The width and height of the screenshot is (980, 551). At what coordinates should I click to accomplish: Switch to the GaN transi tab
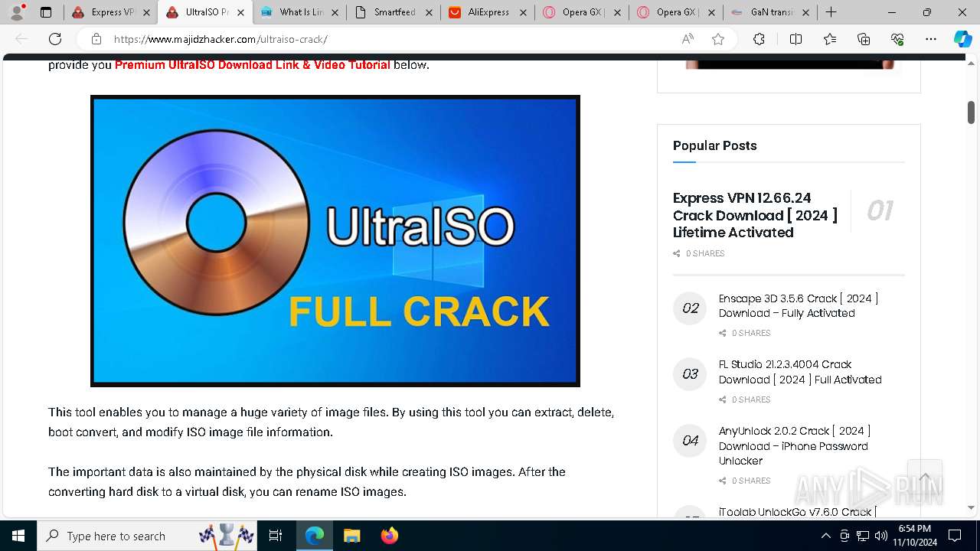click(771, 12)
